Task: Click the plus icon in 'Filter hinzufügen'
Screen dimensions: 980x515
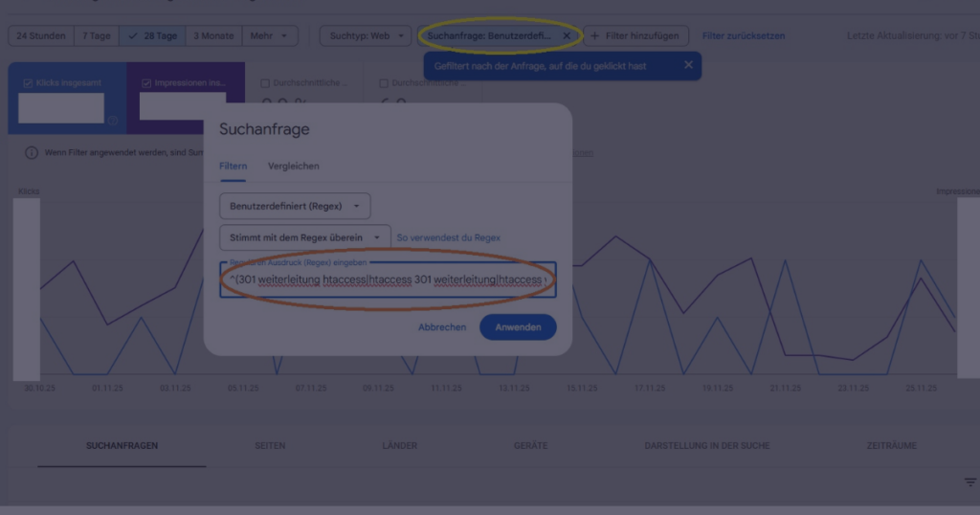Action: click(x=594, y=36)
